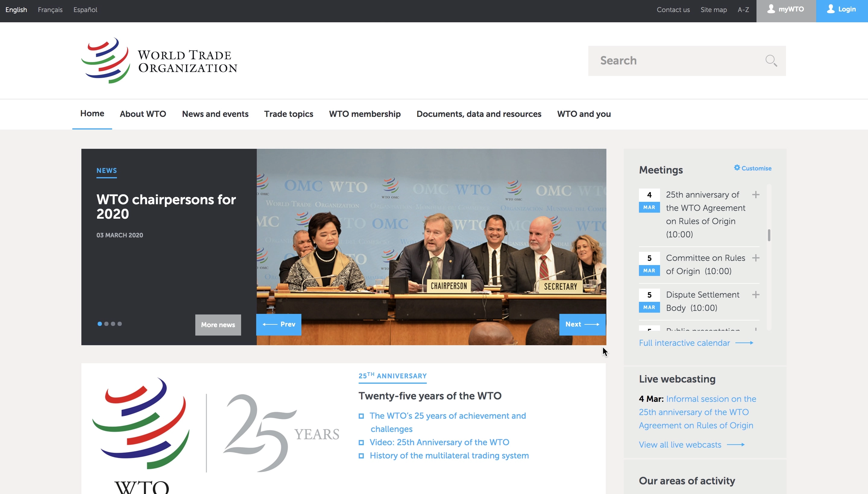
Task: Switch language to Español
Action: (x=85, y=10)
